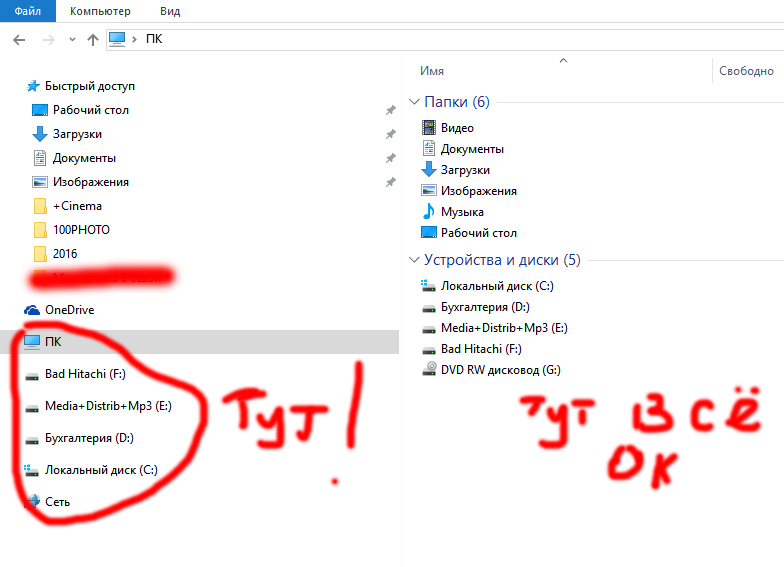
Task: Click the Back navigation arrow
Action: [x=18, y=39]
